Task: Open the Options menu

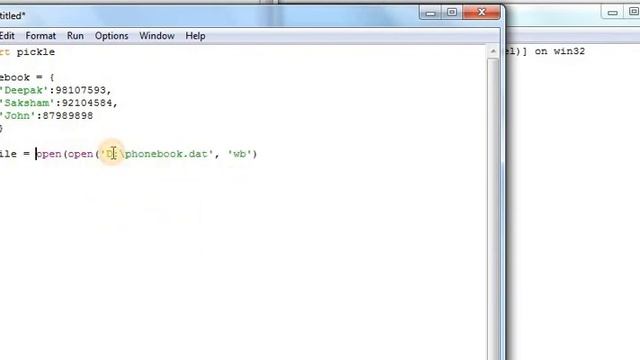Action: [111, 36]
